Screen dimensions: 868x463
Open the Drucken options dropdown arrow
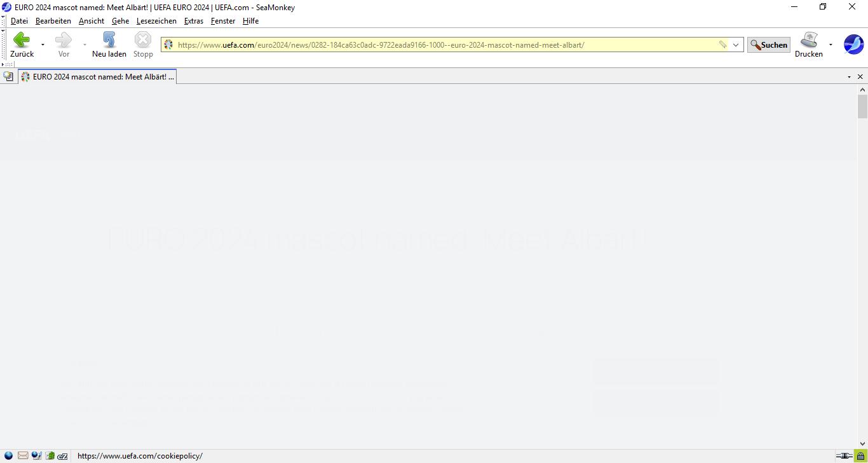tap(831, 45)
